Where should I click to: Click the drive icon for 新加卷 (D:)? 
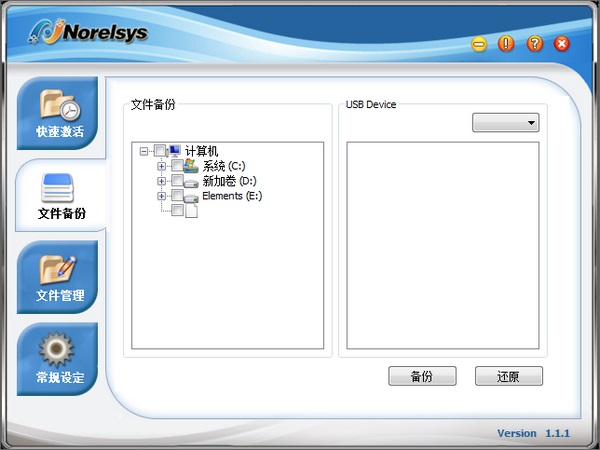coord(191,183)
